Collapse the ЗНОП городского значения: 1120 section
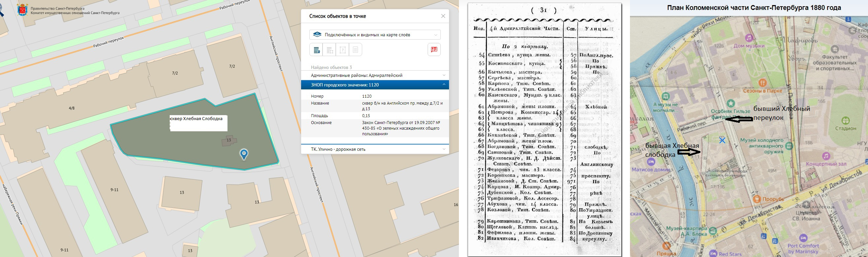 point(375,85)
